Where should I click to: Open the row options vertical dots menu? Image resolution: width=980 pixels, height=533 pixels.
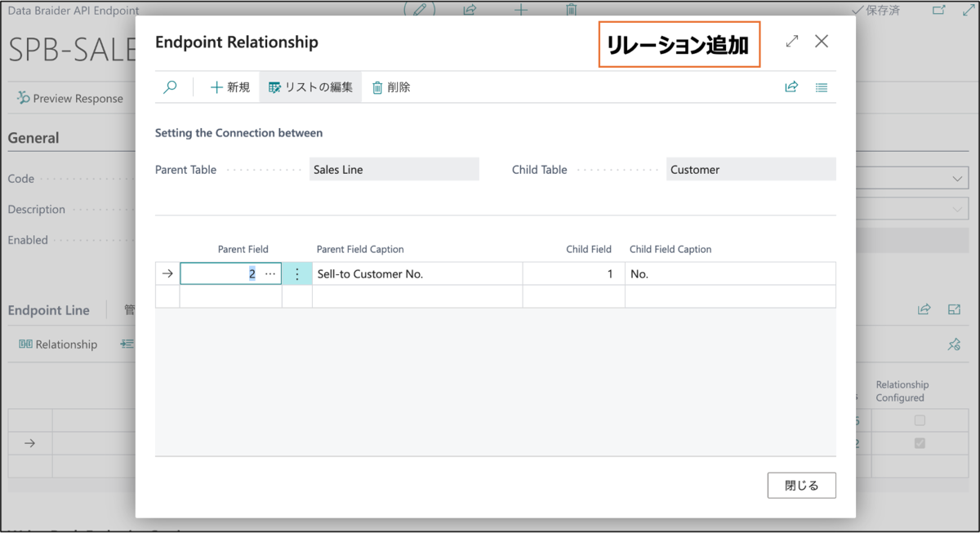[x=297, y=273]
